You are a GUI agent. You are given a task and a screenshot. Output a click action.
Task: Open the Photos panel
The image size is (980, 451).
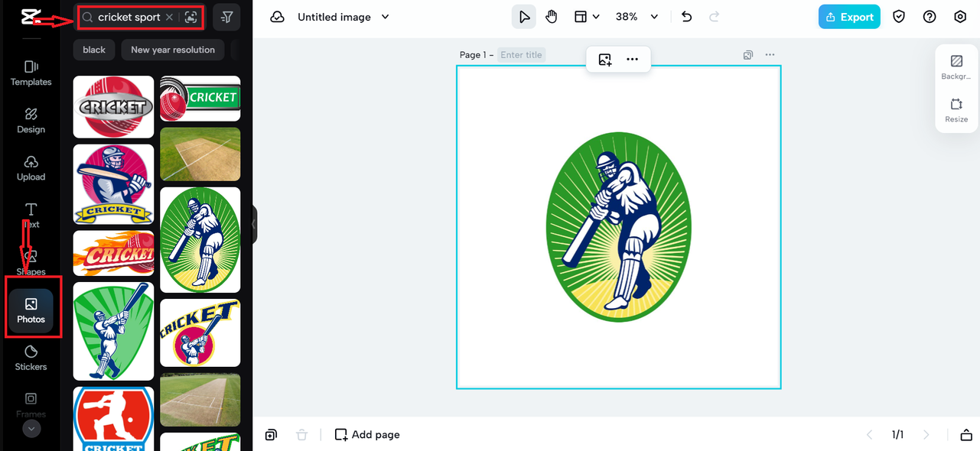click(x=31, y=310)
